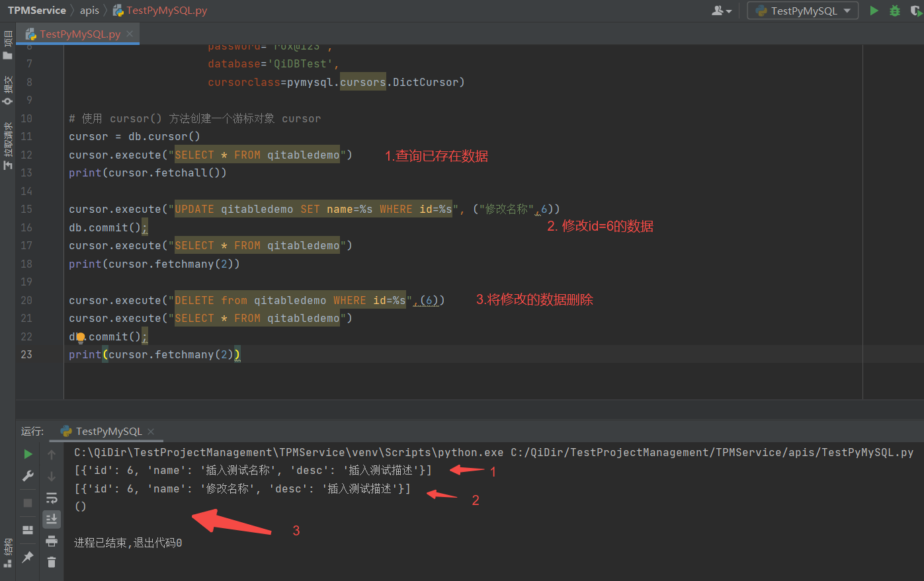Click line number 23 in the gutter
The image size is (924, 581).
pos(26,354)
